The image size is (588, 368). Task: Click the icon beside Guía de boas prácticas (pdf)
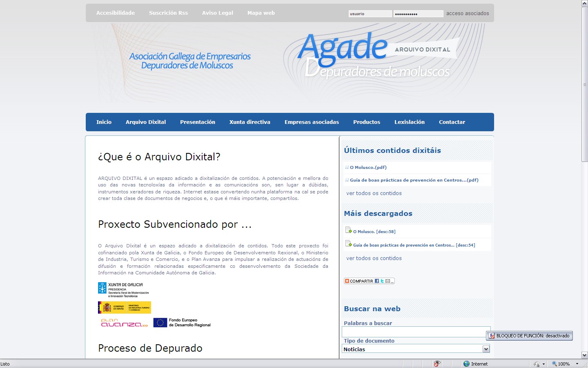[347, 180]
